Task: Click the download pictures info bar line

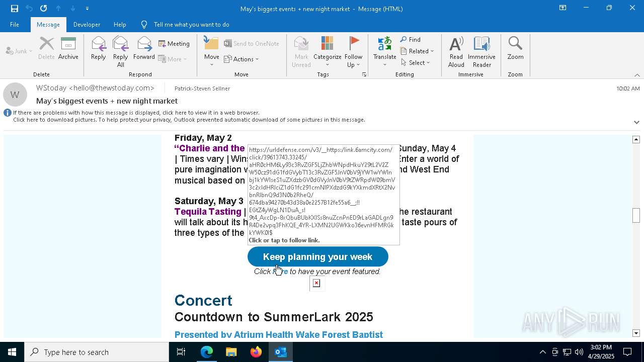Action: (189, 120)
